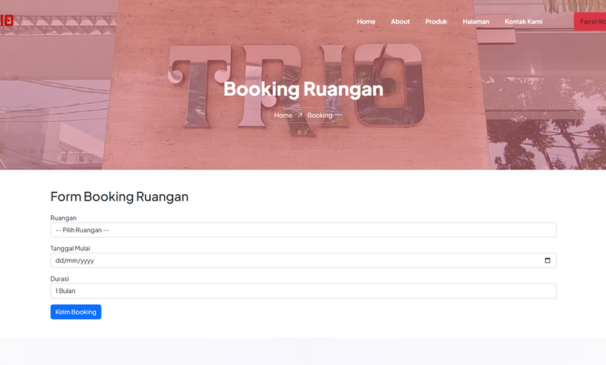Click the Ruangan field label

click(63, 218)
